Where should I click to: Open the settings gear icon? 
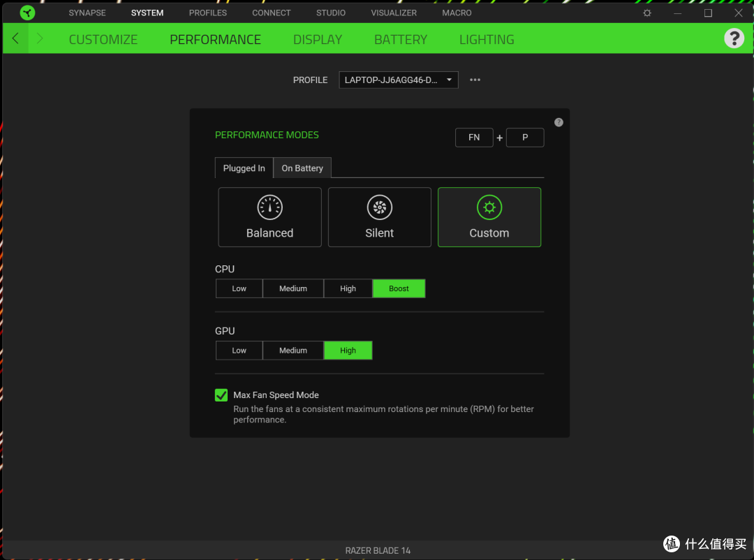pyautogui.click(x=647, y=13)
